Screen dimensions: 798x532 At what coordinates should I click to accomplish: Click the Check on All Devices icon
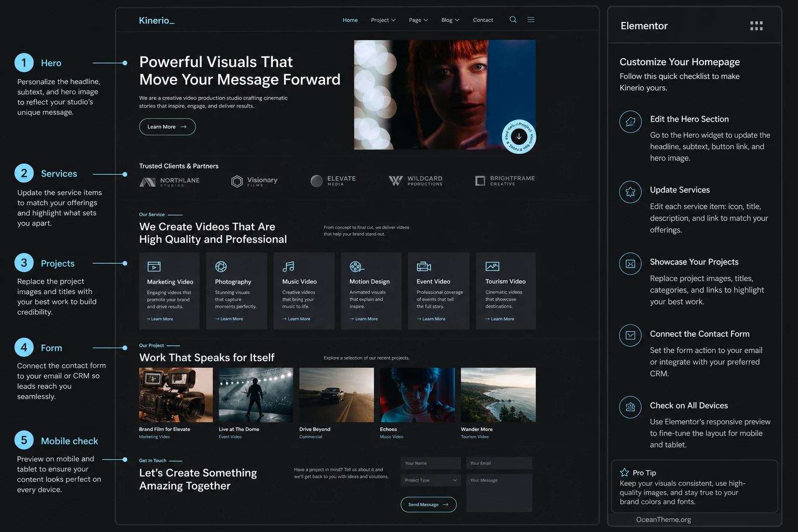point(630,407)
